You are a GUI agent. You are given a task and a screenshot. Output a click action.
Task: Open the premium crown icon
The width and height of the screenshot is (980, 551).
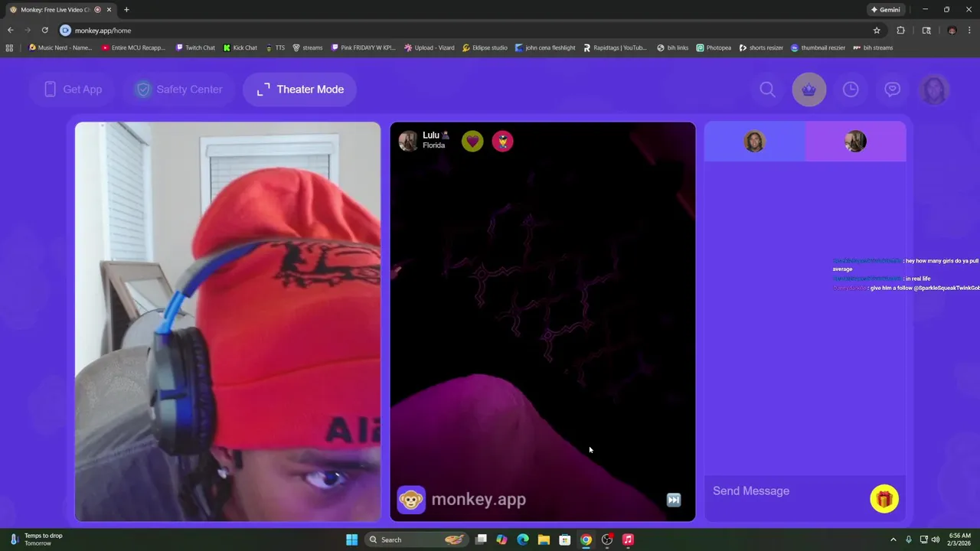pos(809,90)
